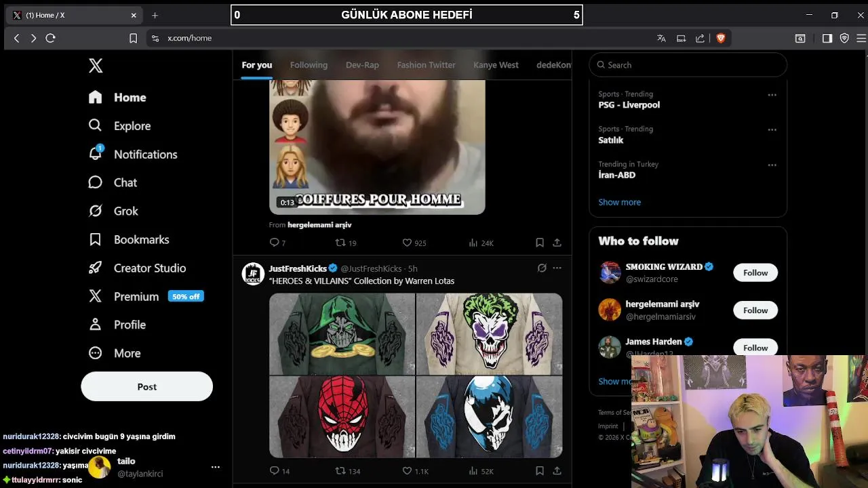Image resolution: width=868 pixels, height=488 pixels.
Task: Open more options on JustFreshKicks post
Action: (x=557, y=268)
